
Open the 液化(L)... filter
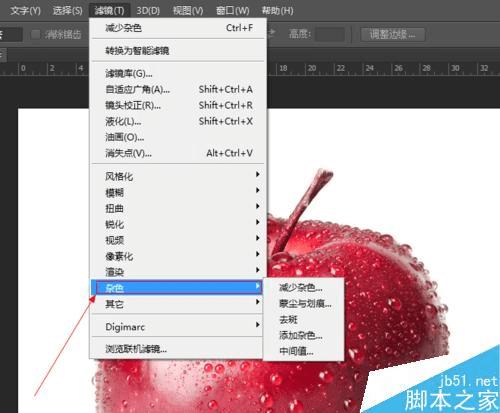pyautogui.click(x=178, y=121)
